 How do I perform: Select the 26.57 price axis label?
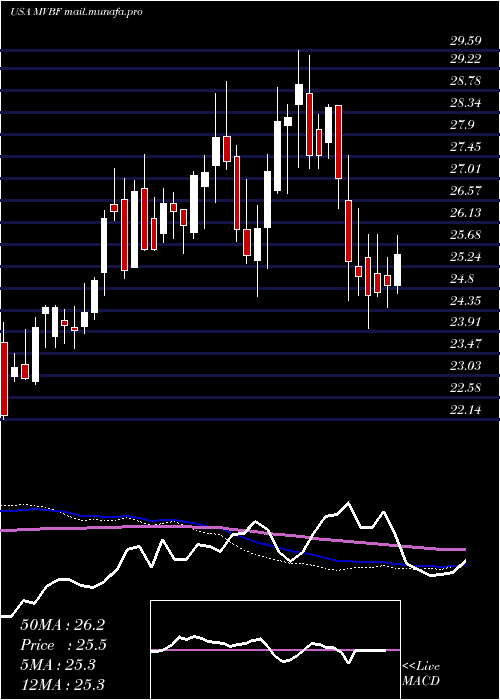[466, 191]
